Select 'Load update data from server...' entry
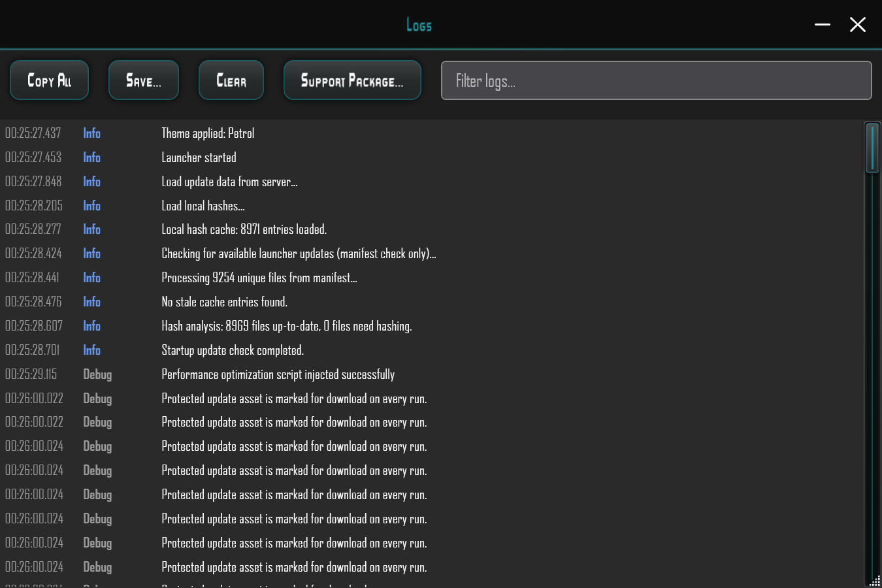The image size is (882, 588). coord(229,182)
